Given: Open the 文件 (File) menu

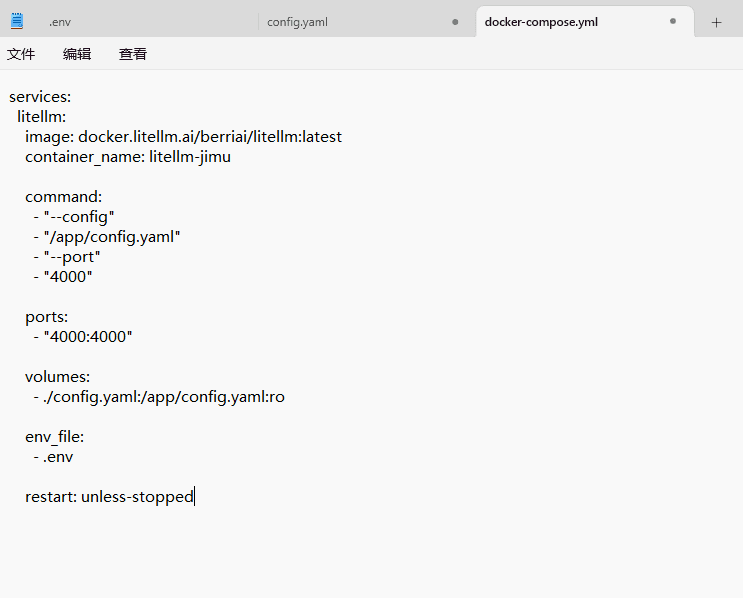Looking at the screenshot, I should (x=21, y=54).
